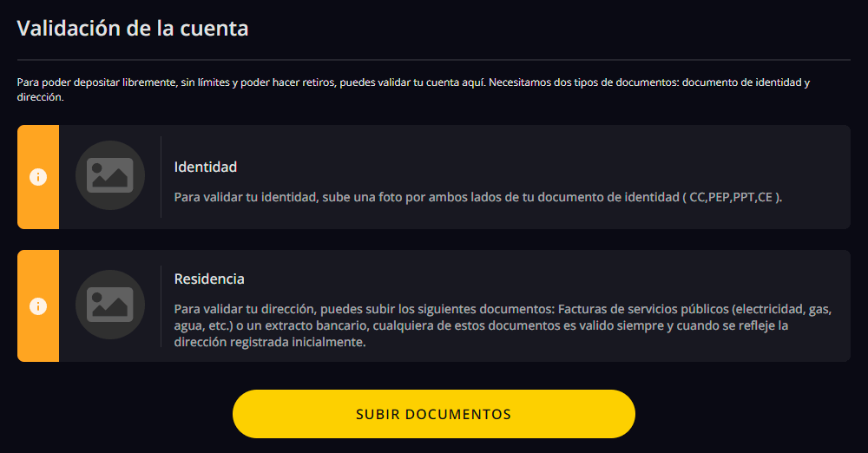This screenshot has height=453, width=868.
Task: Click the info icon on Residencia card
Action: [38, 306]
